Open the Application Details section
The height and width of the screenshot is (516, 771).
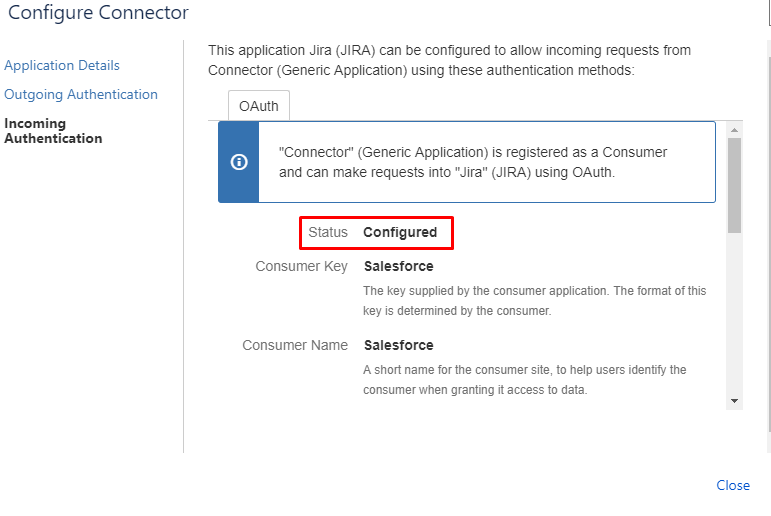pos(62,65)
